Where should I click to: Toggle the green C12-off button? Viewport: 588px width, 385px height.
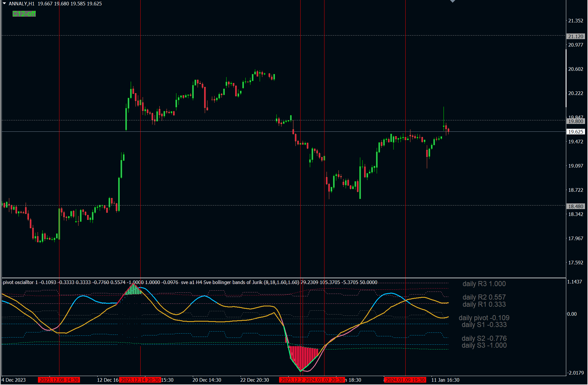[24, 14]
